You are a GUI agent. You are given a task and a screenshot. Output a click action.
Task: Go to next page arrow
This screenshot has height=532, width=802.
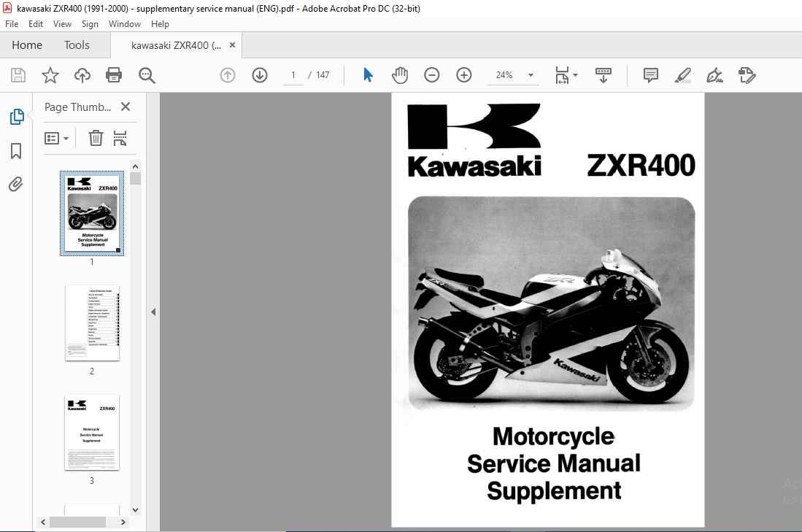[x=260, y=75]
